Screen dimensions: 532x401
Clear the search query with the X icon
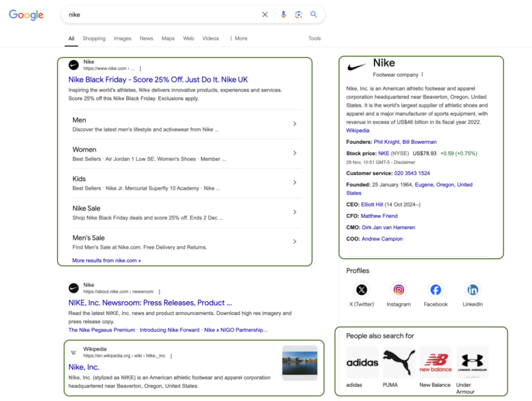pyautogui.click(x=265, y=14)
